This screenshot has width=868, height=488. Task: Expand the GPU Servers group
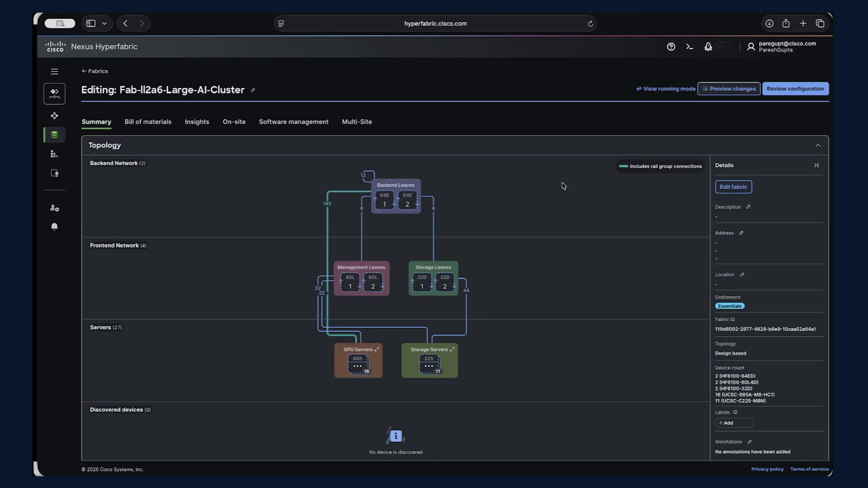coord(377,349)
